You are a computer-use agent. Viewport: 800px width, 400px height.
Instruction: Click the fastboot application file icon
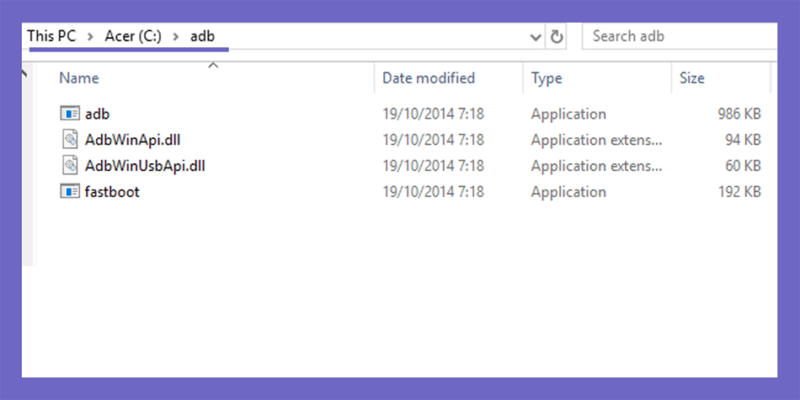[70, 191]
